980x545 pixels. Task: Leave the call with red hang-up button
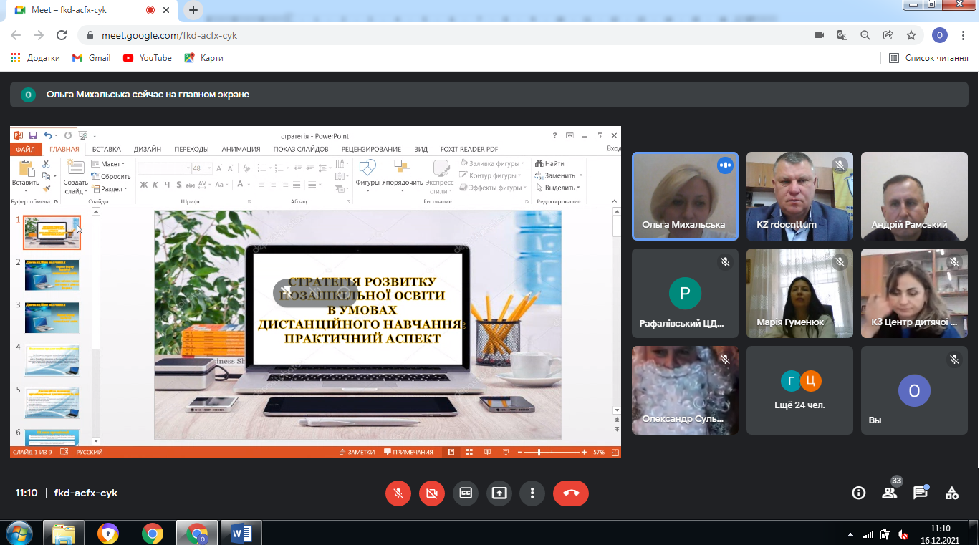tap(571, 493)
